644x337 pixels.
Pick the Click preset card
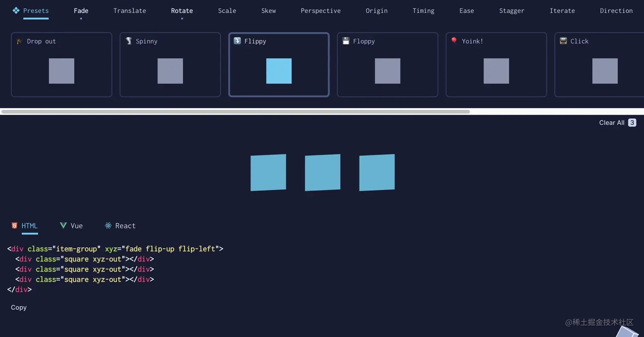[x=599, y=65]
